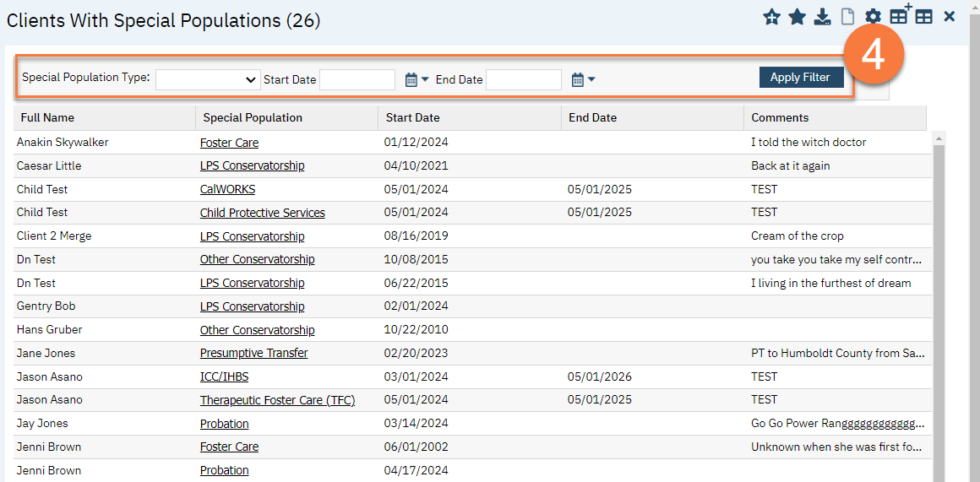Open the End Date calendar picker

[583, 79]
